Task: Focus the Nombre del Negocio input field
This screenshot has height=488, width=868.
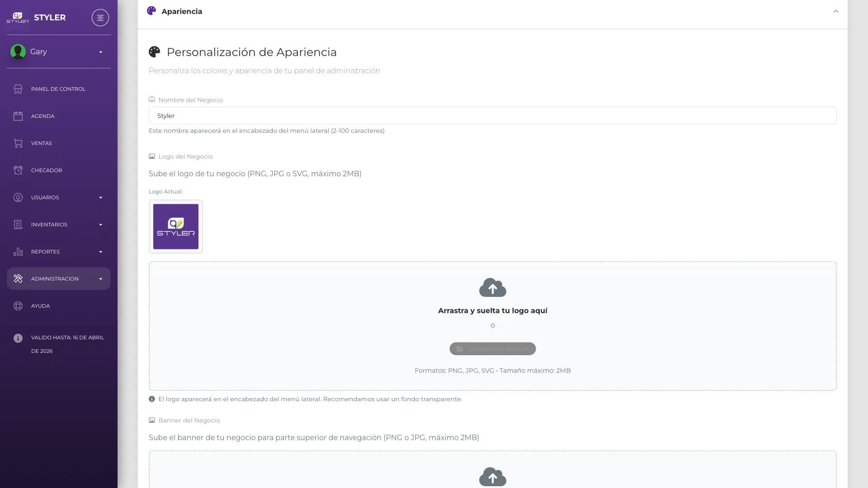Action: tap(492, 116)
